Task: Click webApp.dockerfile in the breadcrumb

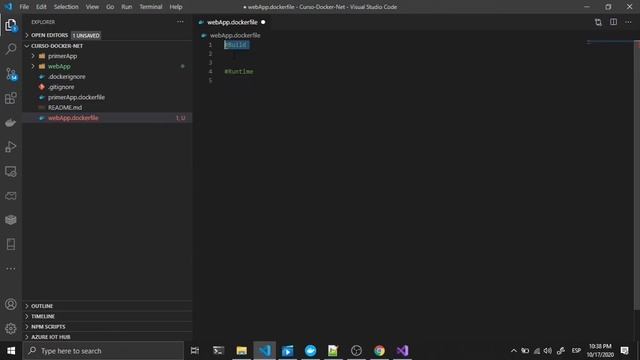Action: coord(235,36)
